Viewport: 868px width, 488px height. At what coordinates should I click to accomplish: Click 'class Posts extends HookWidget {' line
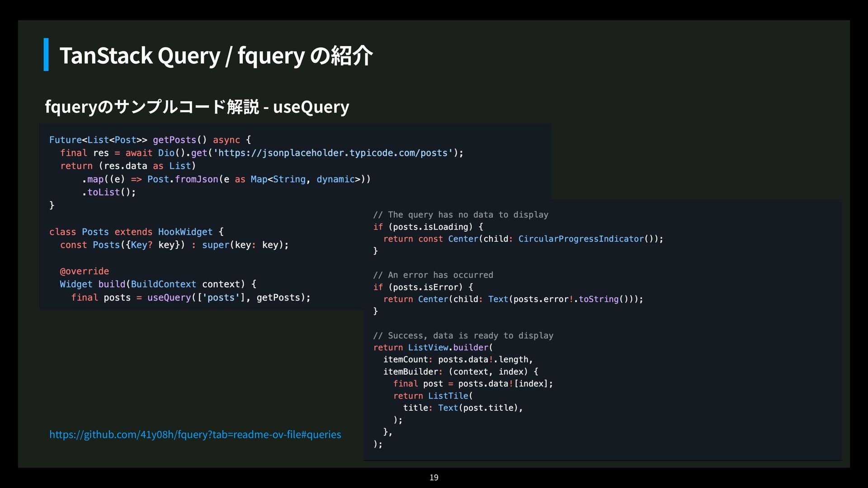[137, 232]
